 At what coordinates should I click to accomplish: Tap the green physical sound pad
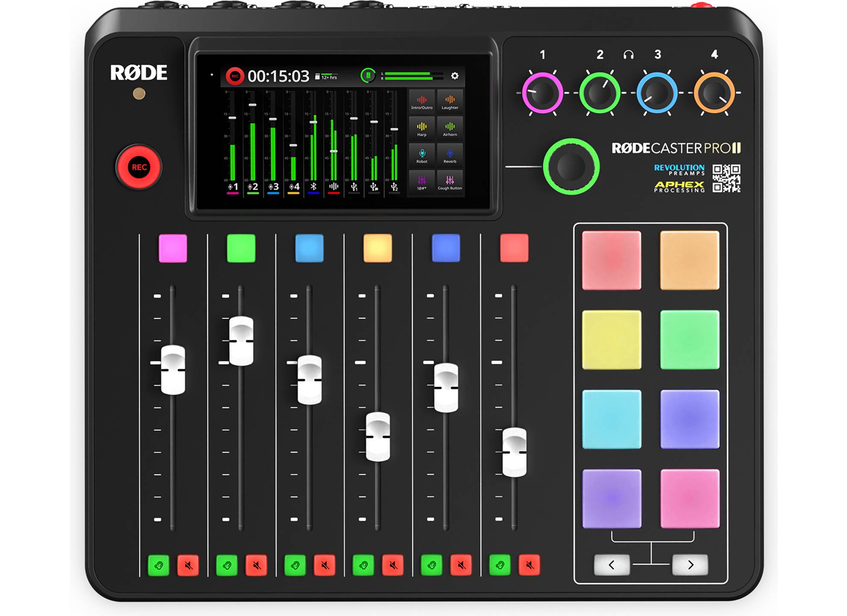(690, 340)
